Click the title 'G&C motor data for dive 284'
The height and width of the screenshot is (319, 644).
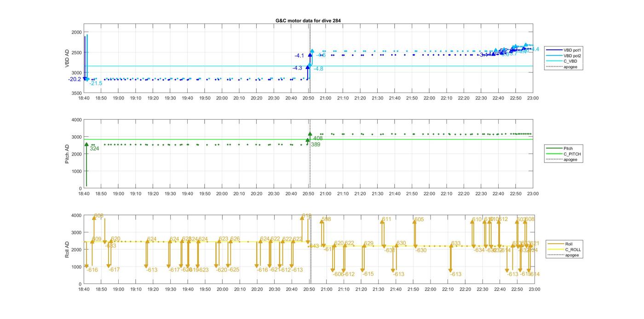[308, 21]
